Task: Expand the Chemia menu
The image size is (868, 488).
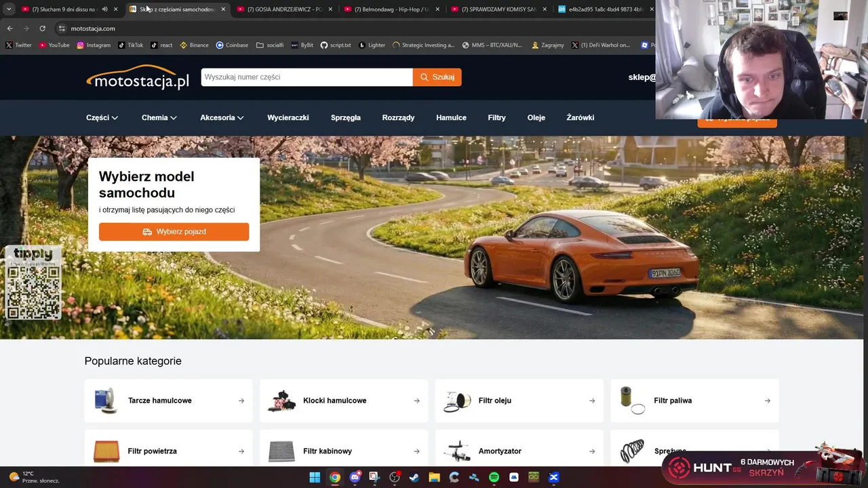Action: click(159, 118)
